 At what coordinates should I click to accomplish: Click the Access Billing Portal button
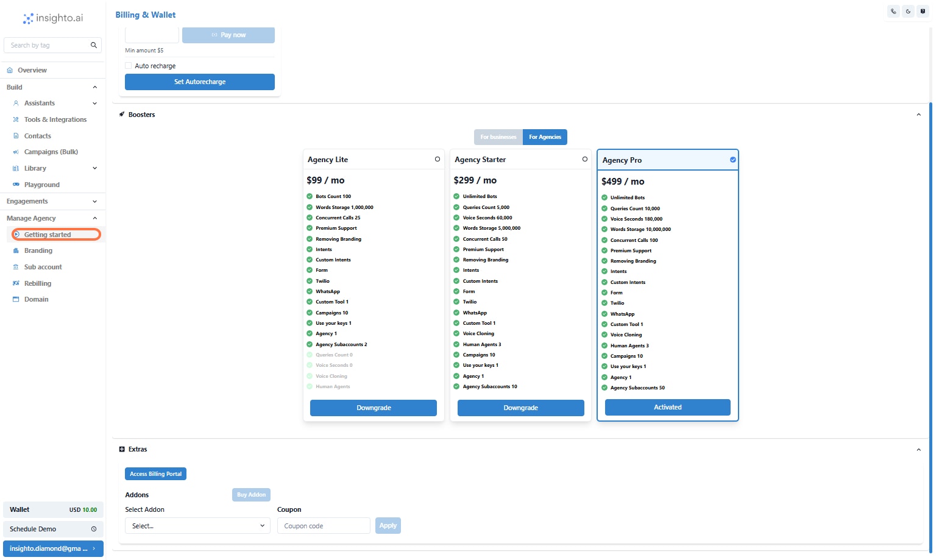[155, 474]
